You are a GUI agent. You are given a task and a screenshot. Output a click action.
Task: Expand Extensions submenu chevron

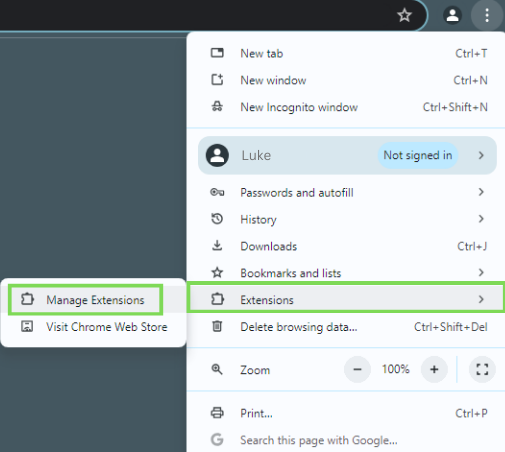(x=481, y=299)
